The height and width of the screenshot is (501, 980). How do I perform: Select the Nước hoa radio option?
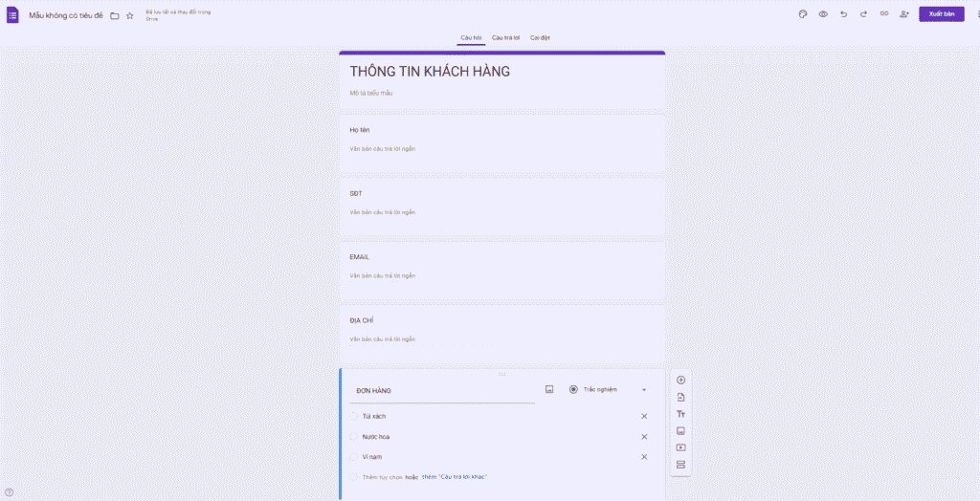pyautogui.click(x=354, y=437)
